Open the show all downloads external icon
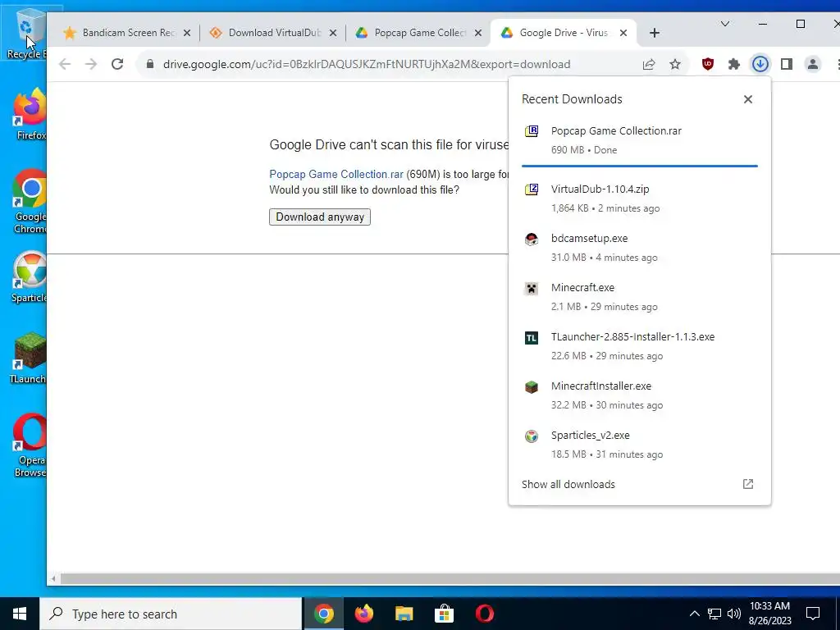The image size is (840, 630). click(748, 484)
